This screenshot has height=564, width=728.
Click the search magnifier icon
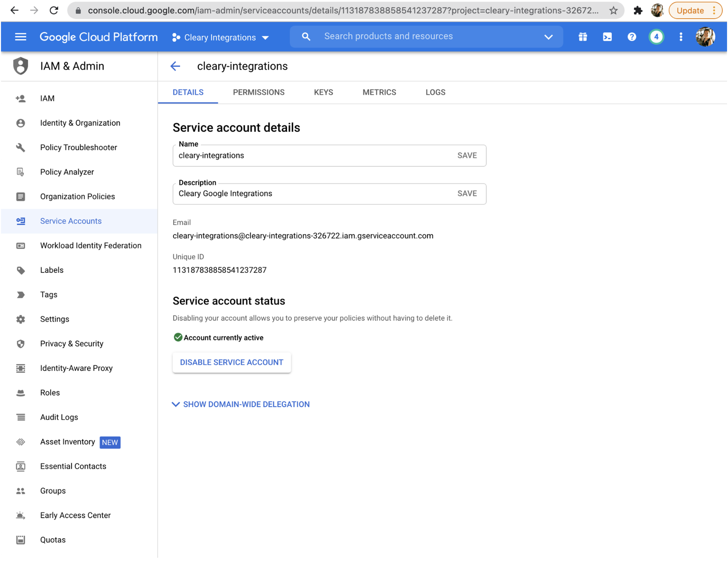click(x=306, y=37)
